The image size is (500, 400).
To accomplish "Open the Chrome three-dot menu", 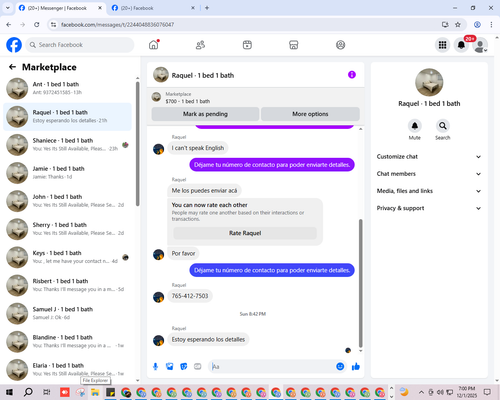I will coord(491,24).
